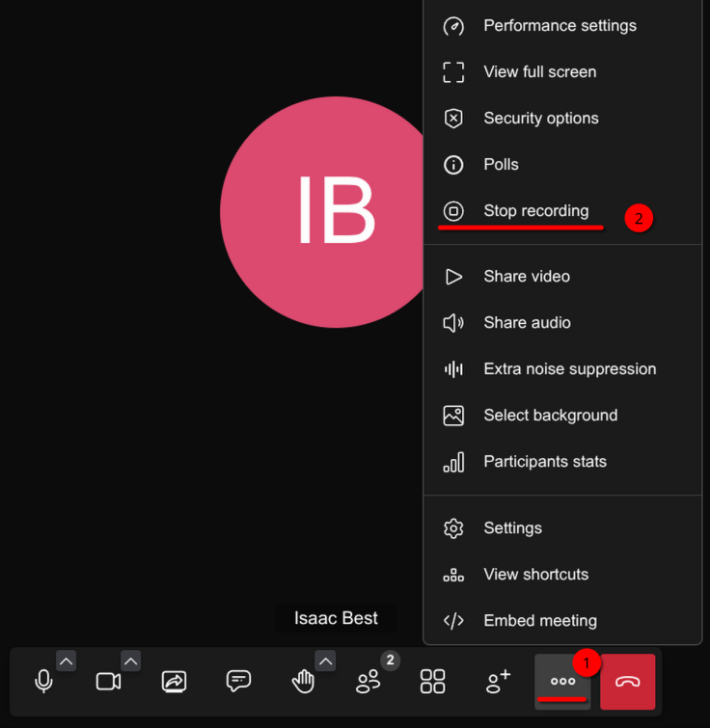Click the Isaac Best name label
This screenshot has height=728, width=710.
pyautogui.click(x=336, y=618)
